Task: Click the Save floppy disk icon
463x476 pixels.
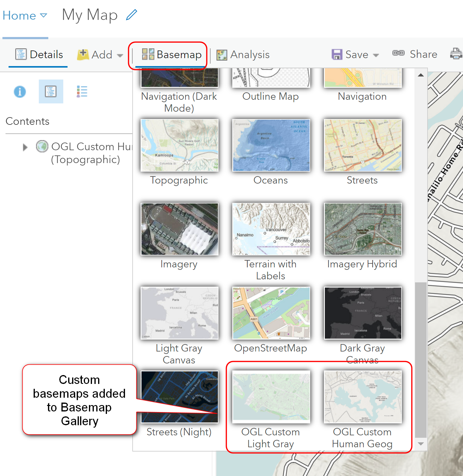Action: pyautogui.click(x=337, y=54)
